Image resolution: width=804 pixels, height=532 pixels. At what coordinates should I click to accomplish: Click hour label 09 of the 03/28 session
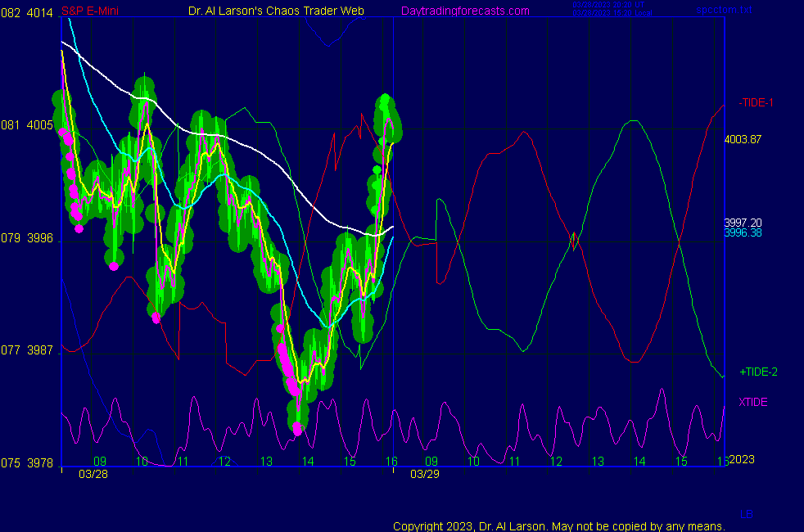(x=100, y=462)
